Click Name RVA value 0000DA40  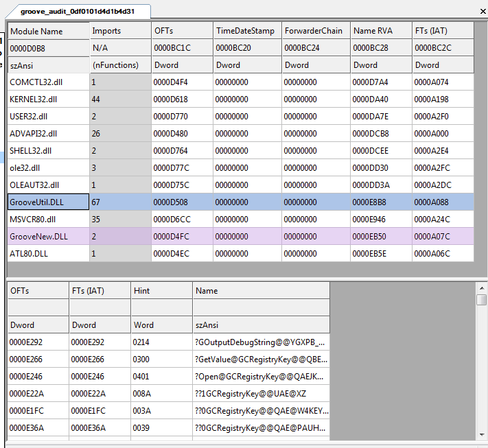[x=381, y=99]
